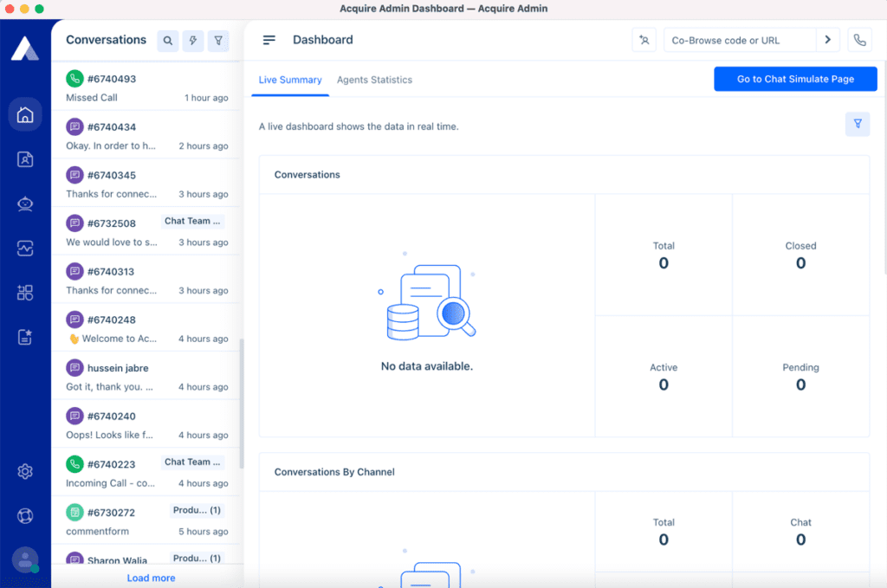This screenshot has height=588, width=887.
Task: Click the Dashboard page title
Action: [322, 40]
